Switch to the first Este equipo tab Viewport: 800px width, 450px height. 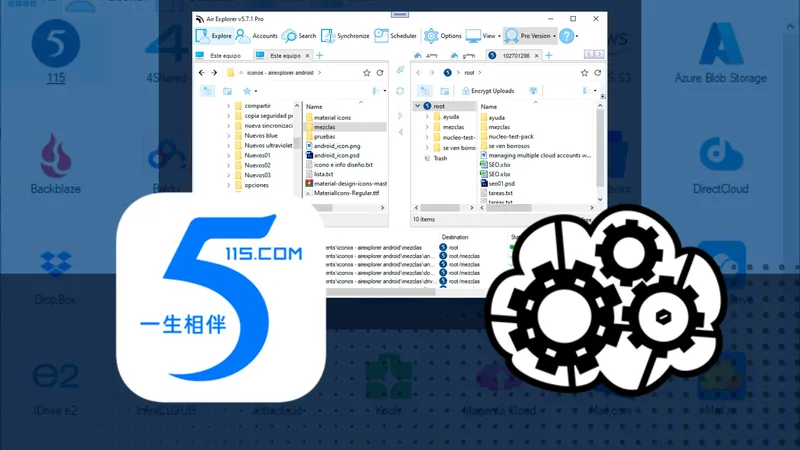pos(219,56)
